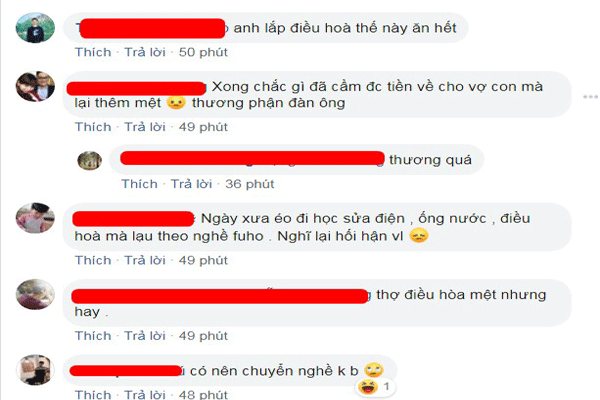Open the avatar of the 'thợ điều hòa' commenter
The image size is (600, 400).
[35, 294]
